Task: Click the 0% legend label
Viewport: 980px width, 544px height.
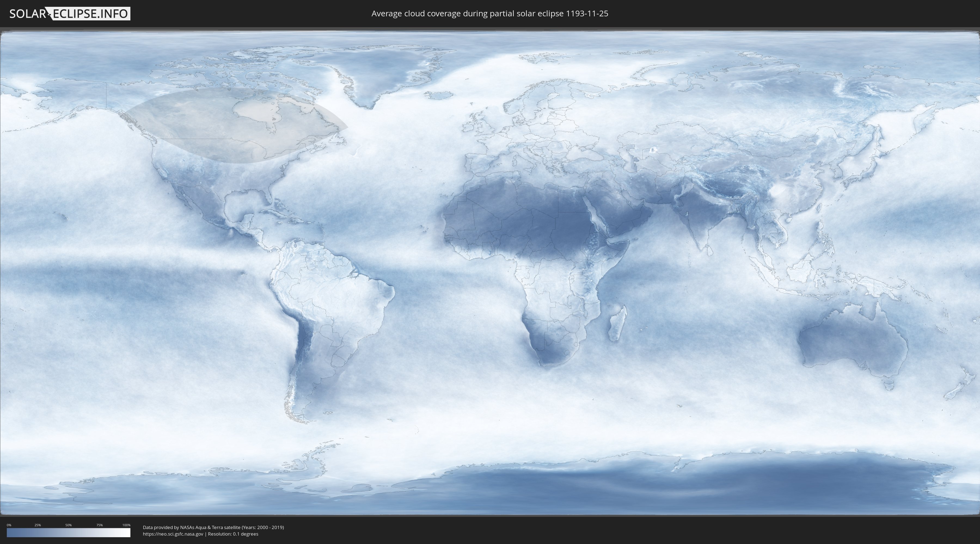Action: point(9,525)
